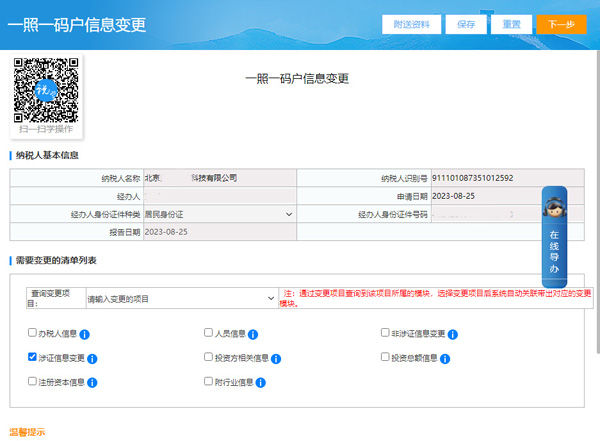Screen dimensions: 600x441
Task: Click info icon next to 附行业信息
Action: pyautogui.click(x=261, y=383)
